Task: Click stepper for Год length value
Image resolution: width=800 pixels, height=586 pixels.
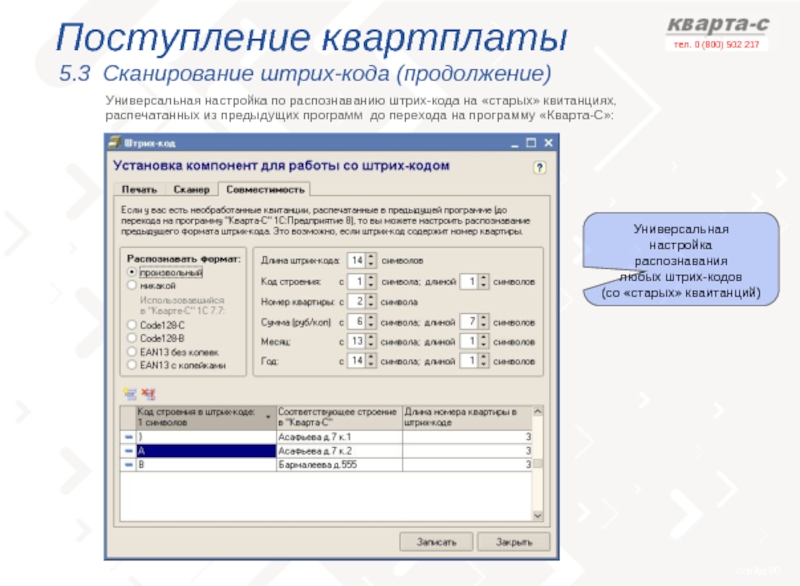Action: 484,361
